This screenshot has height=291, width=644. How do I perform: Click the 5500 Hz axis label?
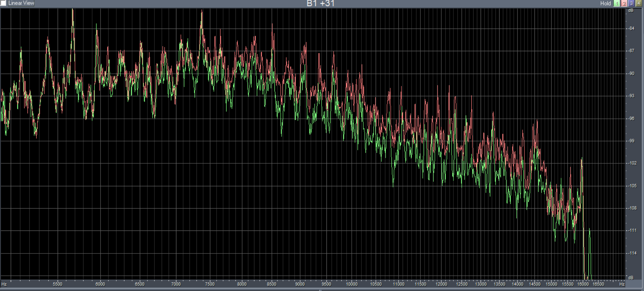[x=58, y=284]
